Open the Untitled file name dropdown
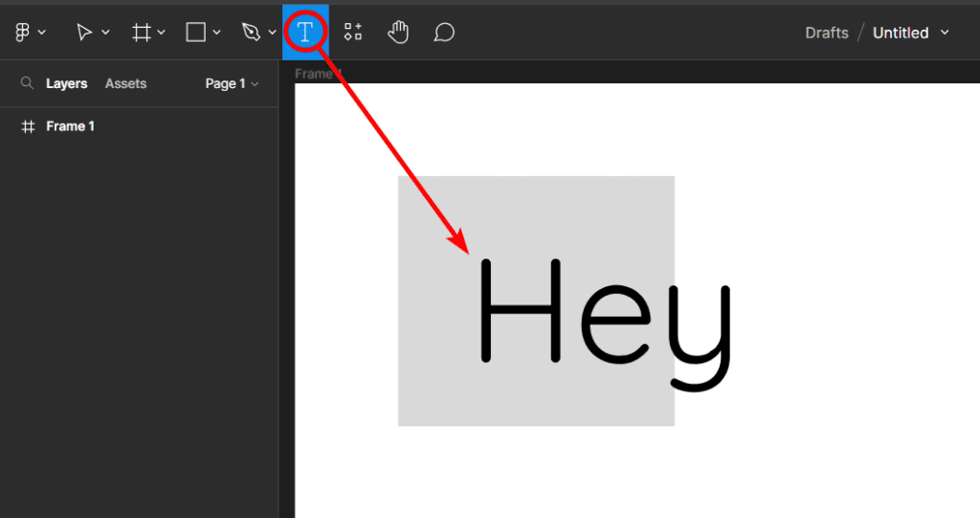This screenshot has height=518, width=980. [x=946, y=33]
